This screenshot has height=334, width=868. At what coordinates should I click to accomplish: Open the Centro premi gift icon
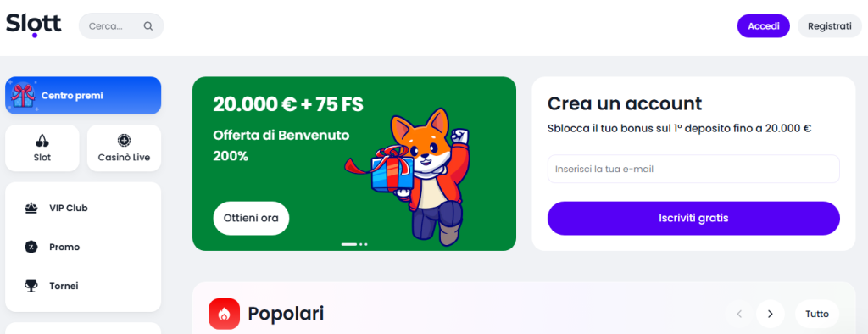pyautogui.click(x=23, y=95)
